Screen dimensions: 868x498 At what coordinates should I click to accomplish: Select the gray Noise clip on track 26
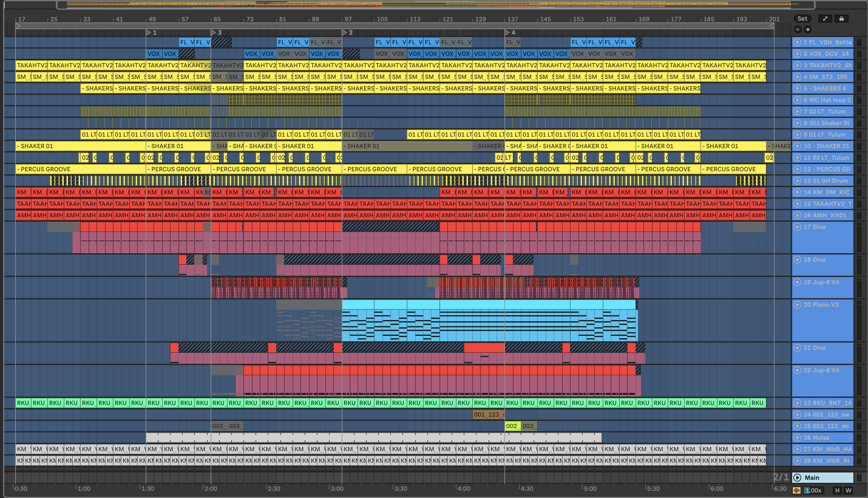[374, 438]
